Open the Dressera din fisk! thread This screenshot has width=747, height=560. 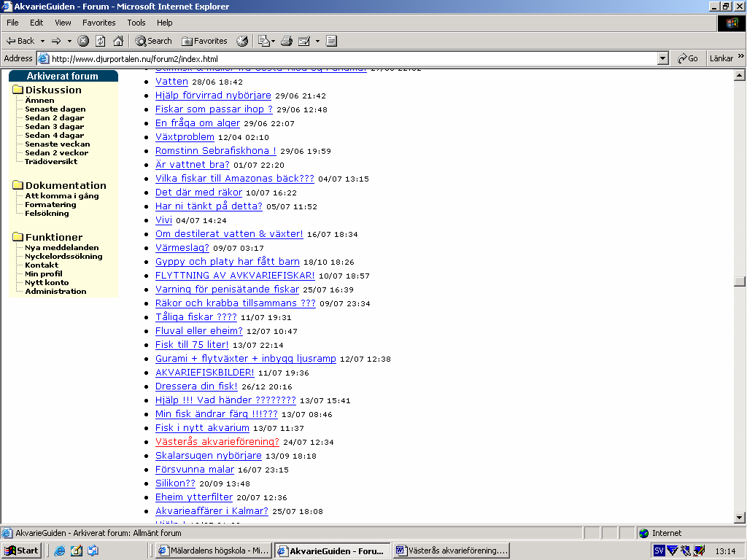(196, 386)
